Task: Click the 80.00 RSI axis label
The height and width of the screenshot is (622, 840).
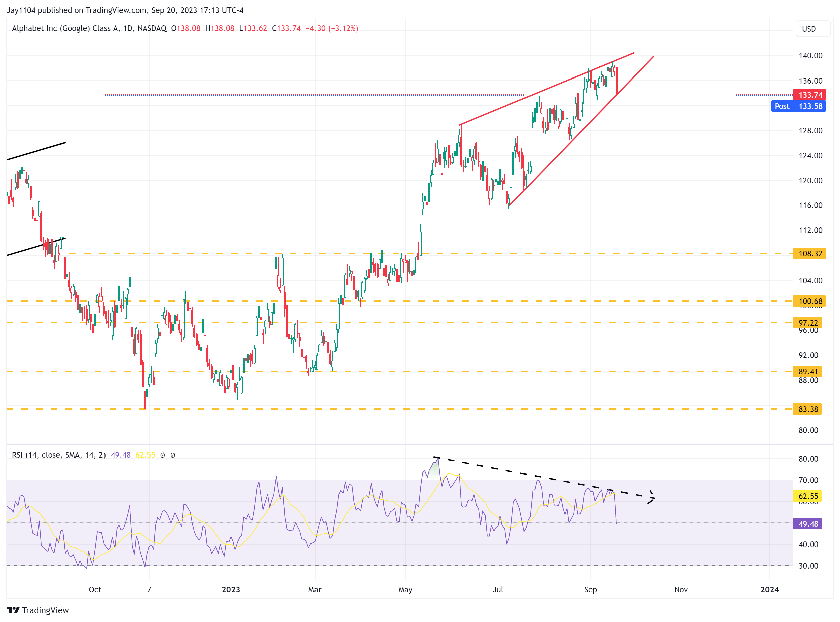Action: point(808,459)
